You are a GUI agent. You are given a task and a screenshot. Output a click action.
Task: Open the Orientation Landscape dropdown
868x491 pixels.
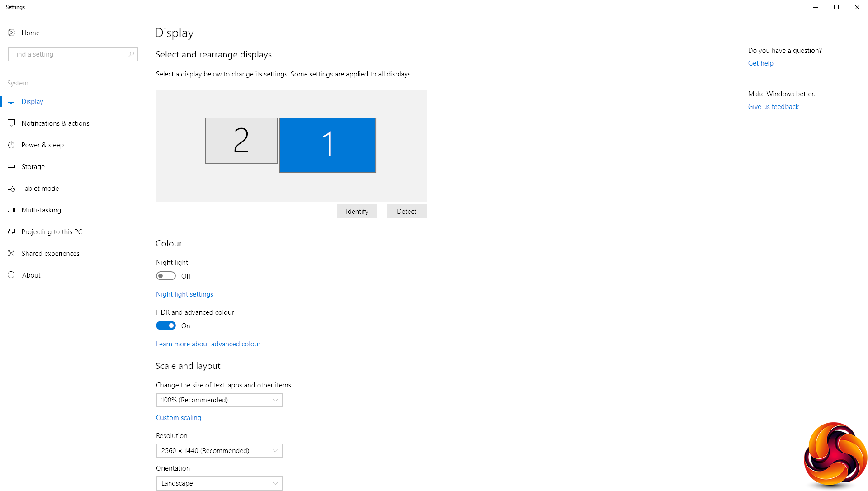coord(219,483)
